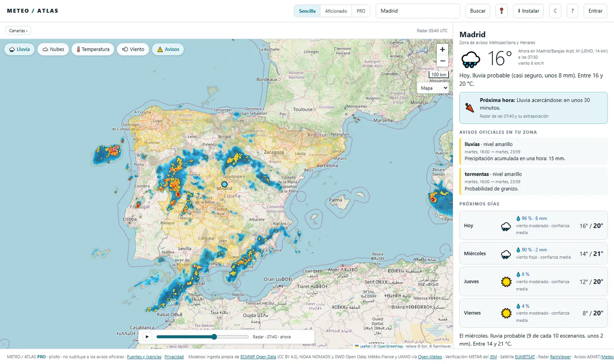Click Jueves row sun icon
Image resolution: width=614 pixels, height=364 pixels.
click(506, 282)
